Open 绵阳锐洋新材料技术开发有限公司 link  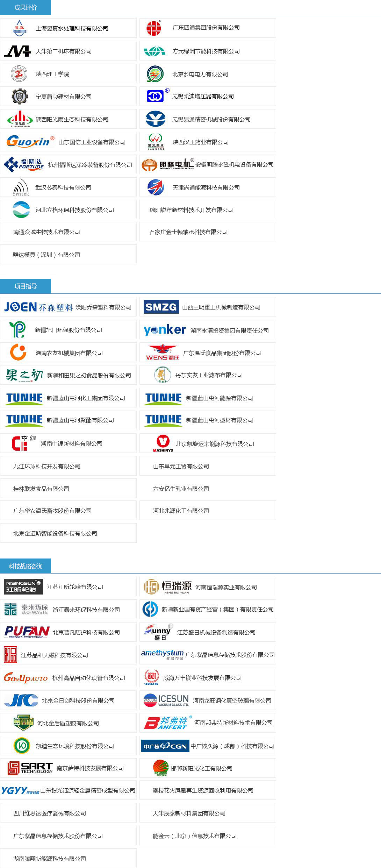tap(192, 210)
